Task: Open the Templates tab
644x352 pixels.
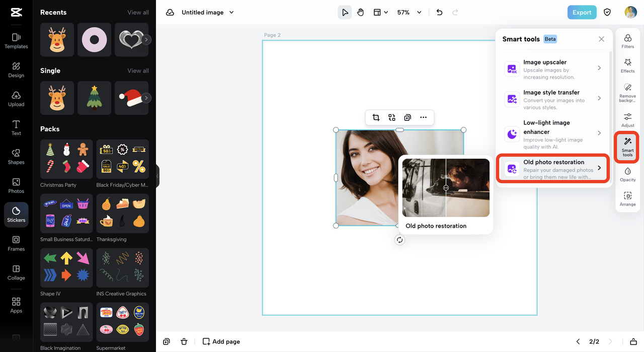Action: pyautogui.click(x=16, y=41)
